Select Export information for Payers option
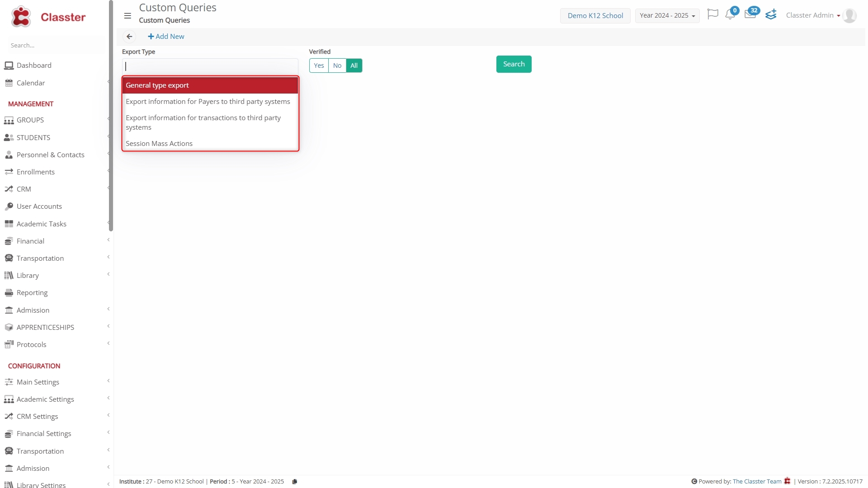 (x=210, y=102)
